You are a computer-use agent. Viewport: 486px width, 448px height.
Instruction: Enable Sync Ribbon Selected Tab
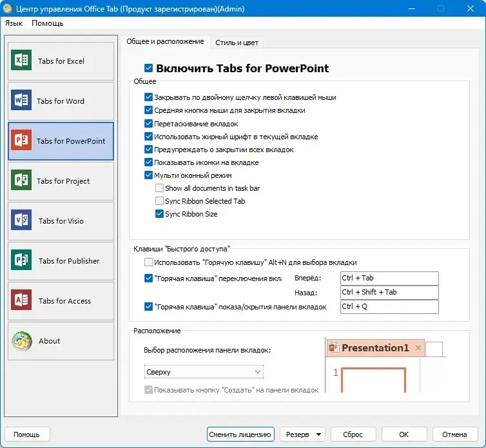click(x=159, y=201)
